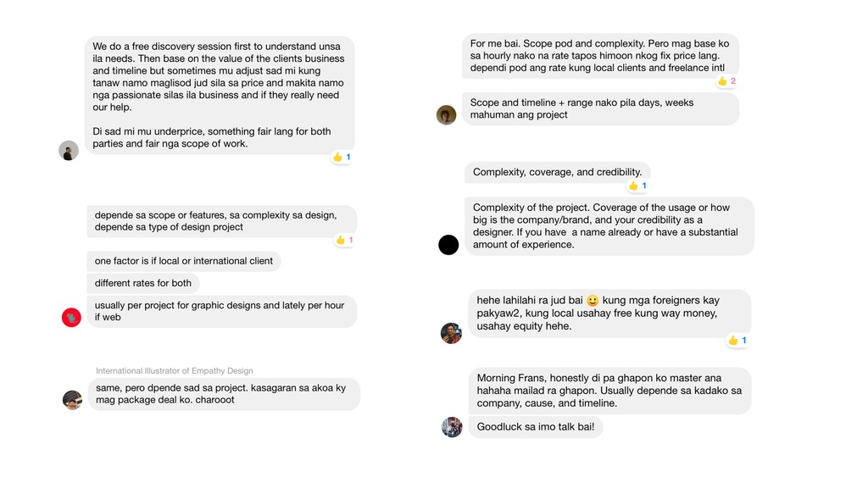This screenshot has height=488, width=868.
Task: Select 'one factor is if local or international client' message
Action: [184, 261]
